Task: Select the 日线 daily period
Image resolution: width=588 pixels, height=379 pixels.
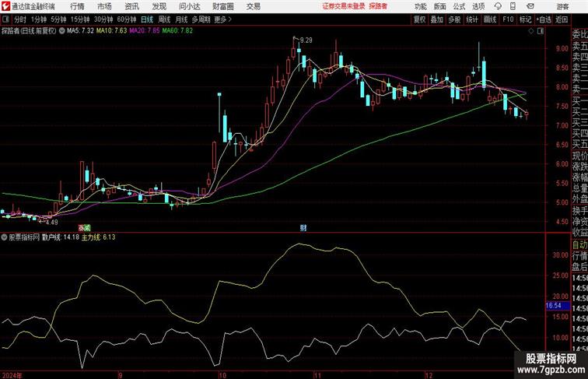Action: coord(147,19)
